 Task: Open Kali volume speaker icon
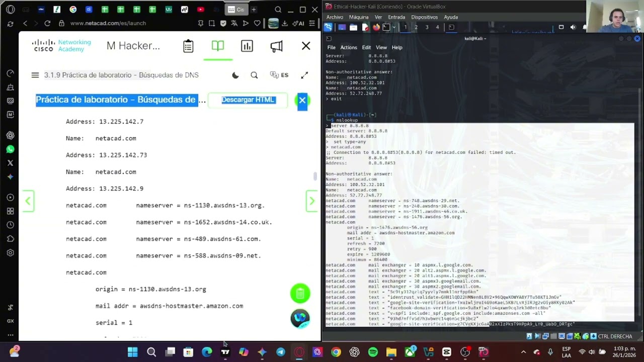pyautogui.click(x=573, y=27)
